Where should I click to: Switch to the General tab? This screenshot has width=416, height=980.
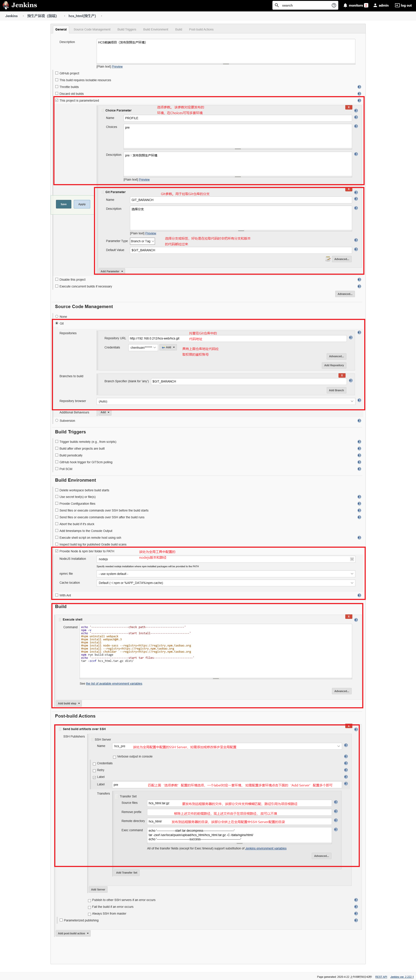(61, 29)
